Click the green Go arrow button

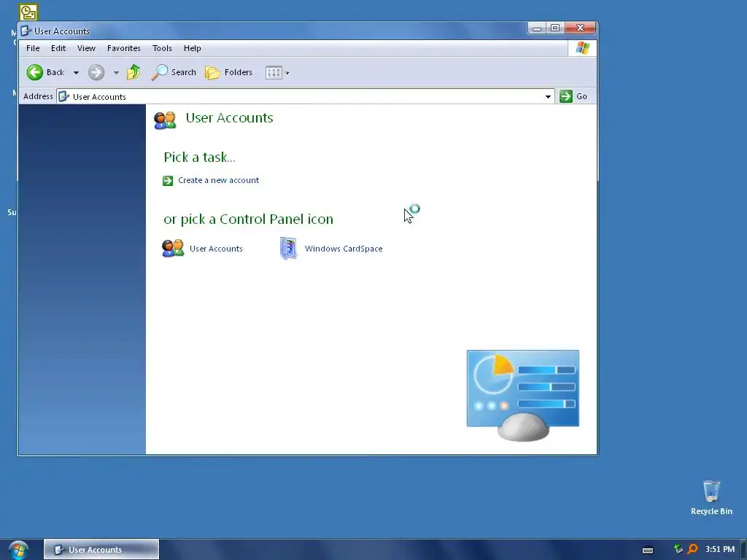[x=566, y=96]
